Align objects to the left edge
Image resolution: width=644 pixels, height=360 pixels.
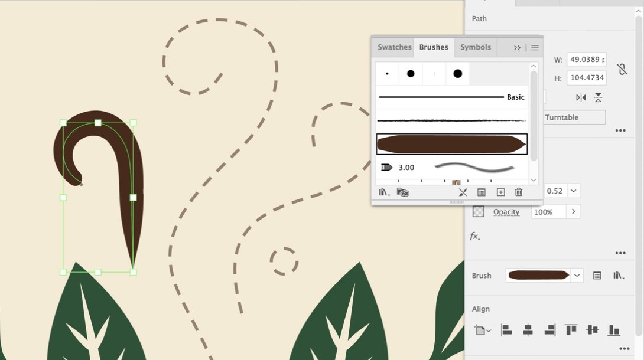pyautogui.click(x=506, y=330)
